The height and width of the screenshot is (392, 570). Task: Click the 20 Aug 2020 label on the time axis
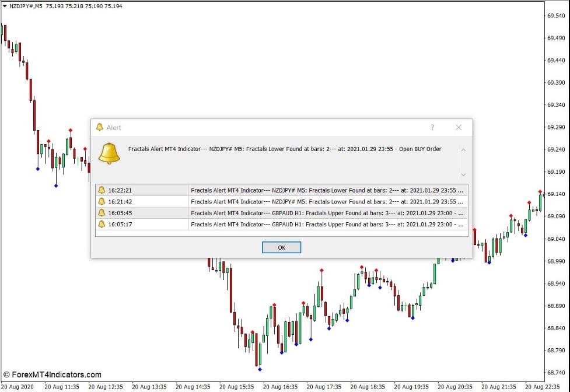(x=17, y=386)
